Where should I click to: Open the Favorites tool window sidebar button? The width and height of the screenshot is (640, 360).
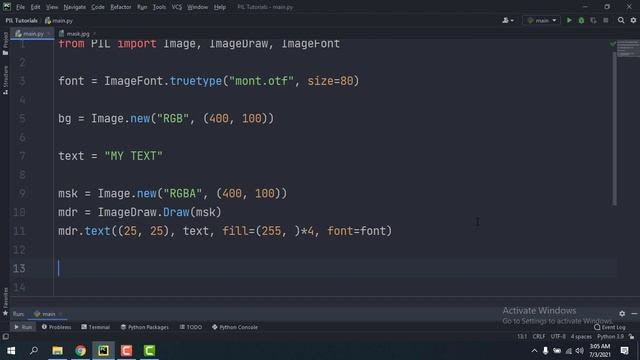click(5, 301)
